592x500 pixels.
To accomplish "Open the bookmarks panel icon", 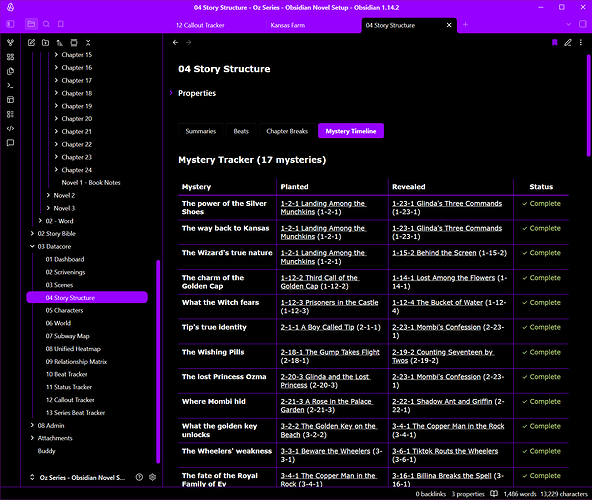I will 61,24.
